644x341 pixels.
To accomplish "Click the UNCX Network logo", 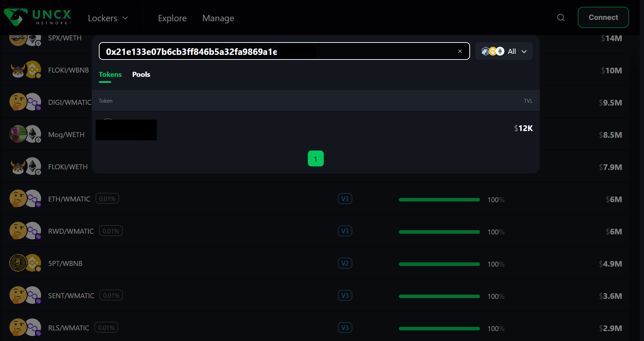I will tap(38, 17).
